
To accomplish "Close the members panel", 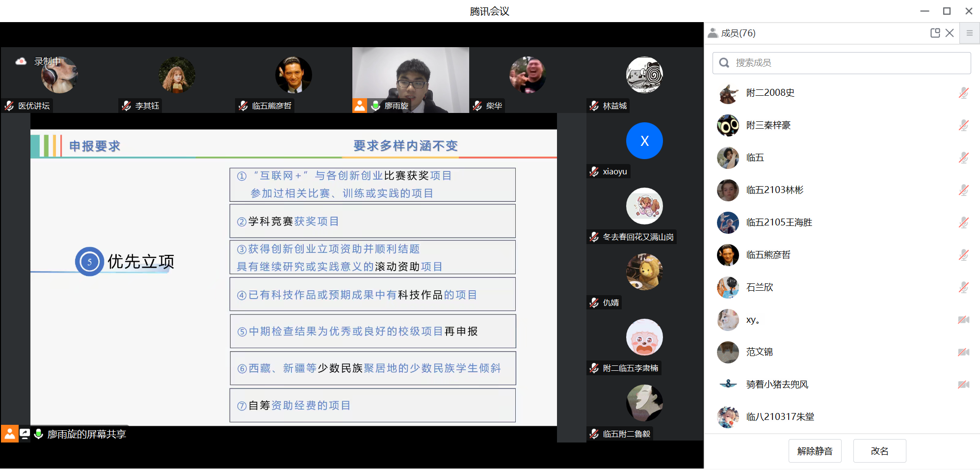I will coord(950,33).
